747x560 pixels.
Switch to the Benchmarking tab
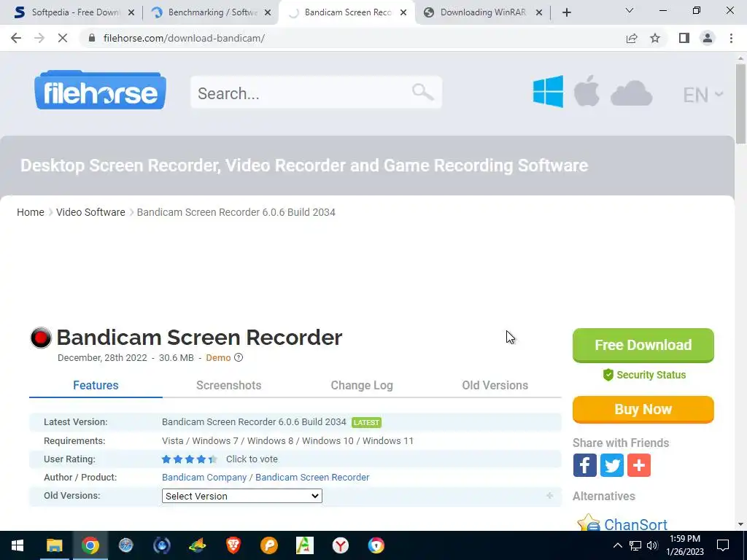point(212,12)
